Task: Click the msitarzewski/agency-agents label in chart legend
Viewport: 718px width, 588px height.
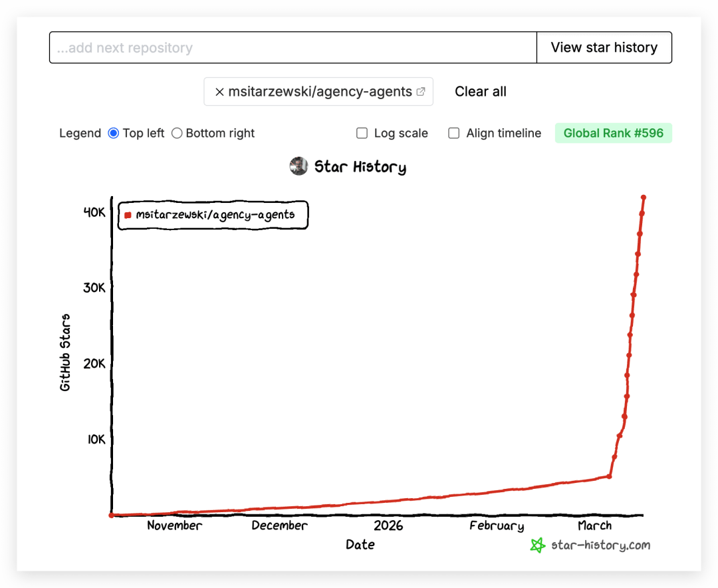Action: 215,215
